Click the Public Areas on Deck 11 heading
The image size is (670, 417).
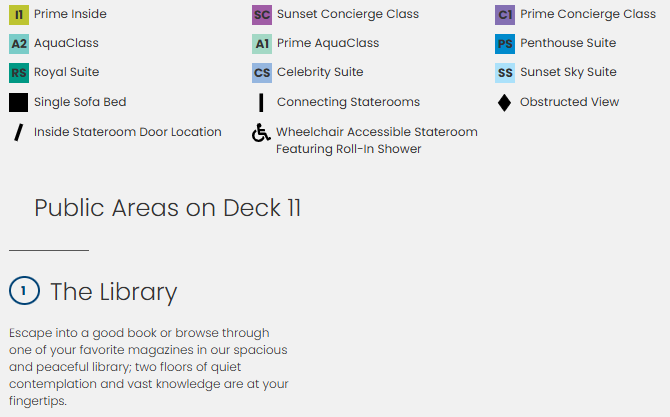tap(167, 208)
